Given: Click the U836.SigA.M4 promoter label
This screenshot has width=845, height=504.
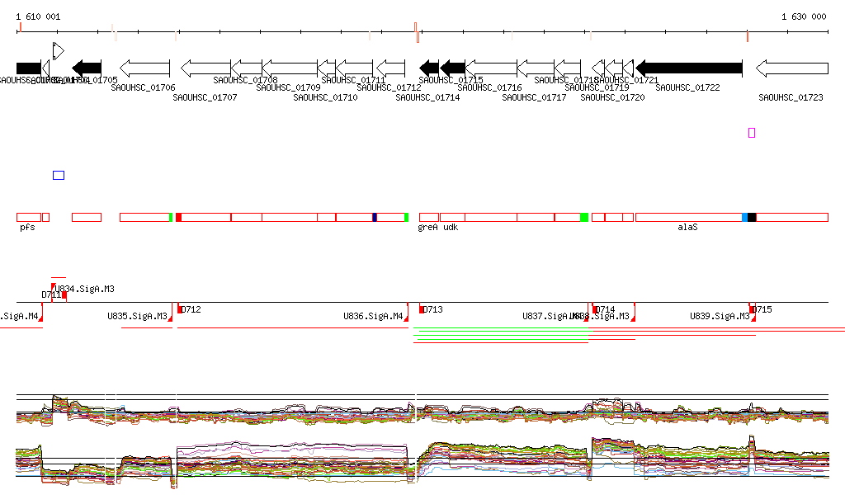Looking at the screenshot, I should [x=374, y=316].
